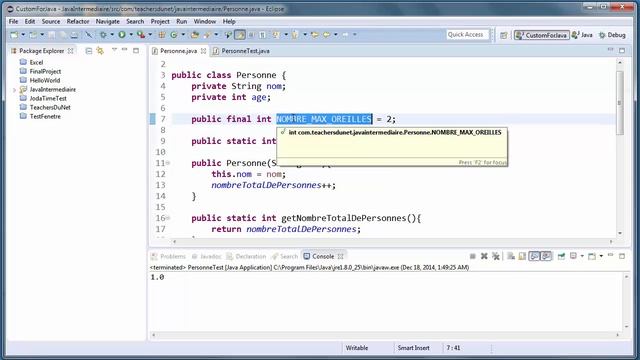Click the Open Type icon
The width and height of the screenshot is (640, 360).
pyautogui.click(x=195, y=35)
